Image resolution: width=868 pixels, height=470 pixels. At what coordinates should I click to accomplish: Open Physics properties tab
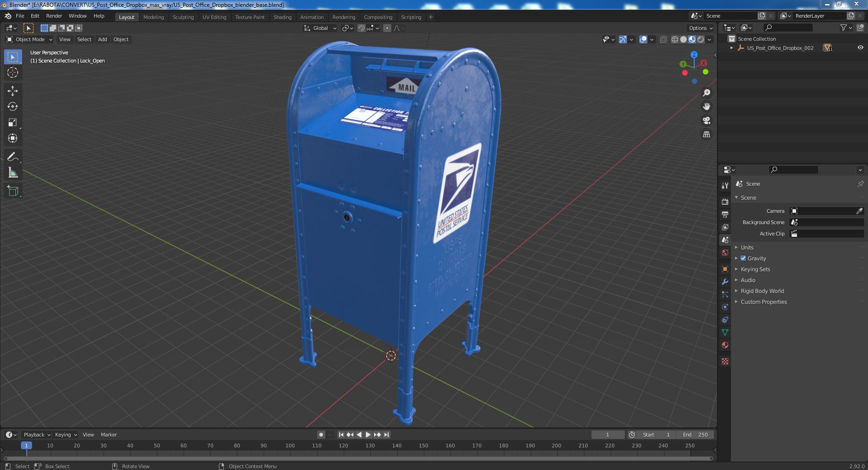coord(725,307)
